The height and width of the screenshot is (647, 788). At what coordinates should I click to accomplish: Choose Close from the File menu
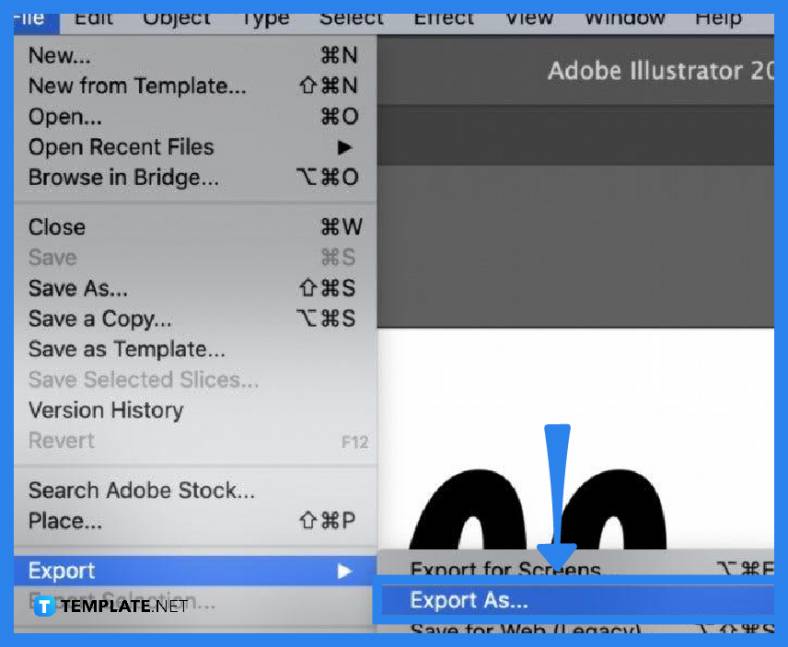point(57,227)
